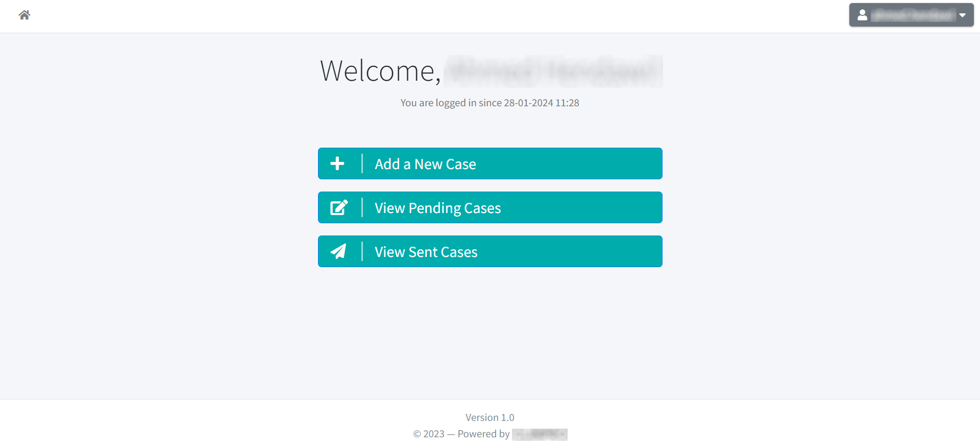Screen dimensions: 980x447
Task: Click the blurred name in the welcome heading
Action: [x=553, y=71]
